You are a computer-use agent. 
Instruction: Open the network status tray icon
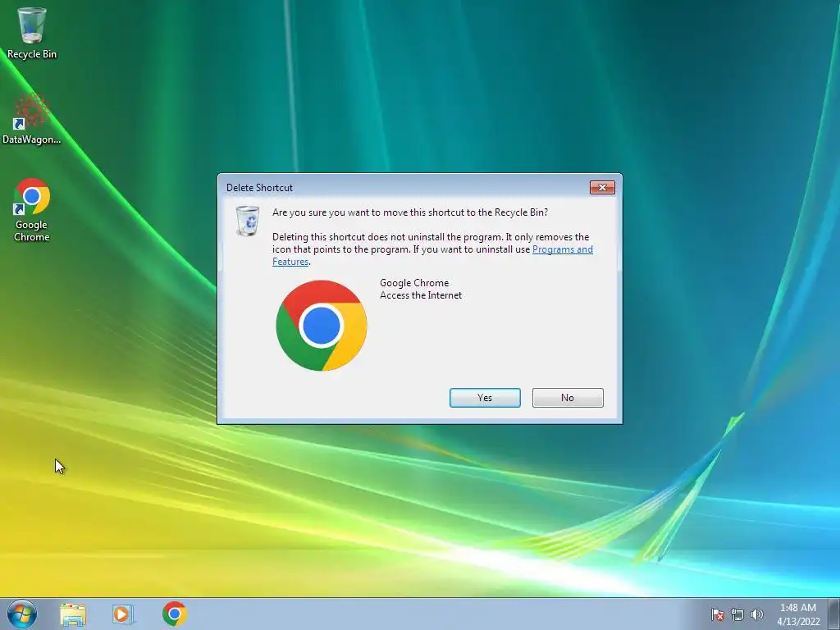click(737, 614)
